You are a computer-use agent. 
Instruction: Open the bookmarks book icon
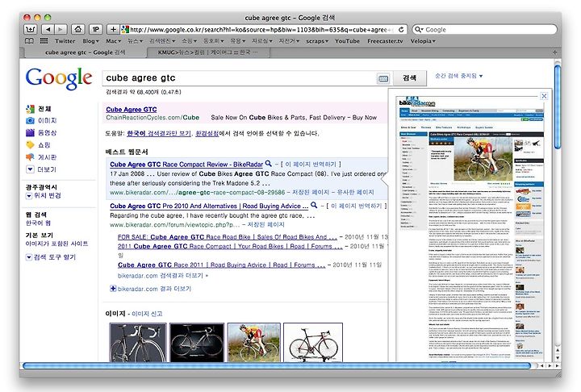[x=29, y=41]
